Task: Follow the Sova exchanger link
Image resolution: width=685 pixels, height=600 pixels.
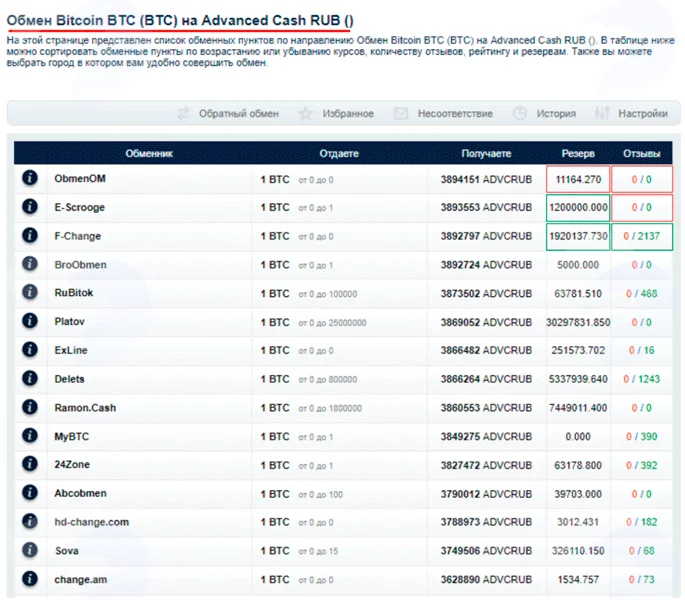Action: (x=67, y=551)
